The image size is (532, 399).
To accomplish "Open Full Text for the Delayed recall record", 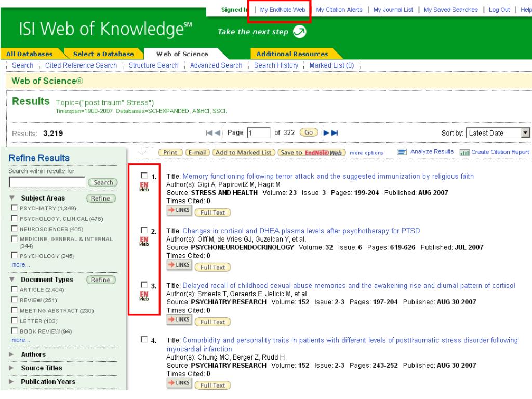I will [x=212, y=322].
